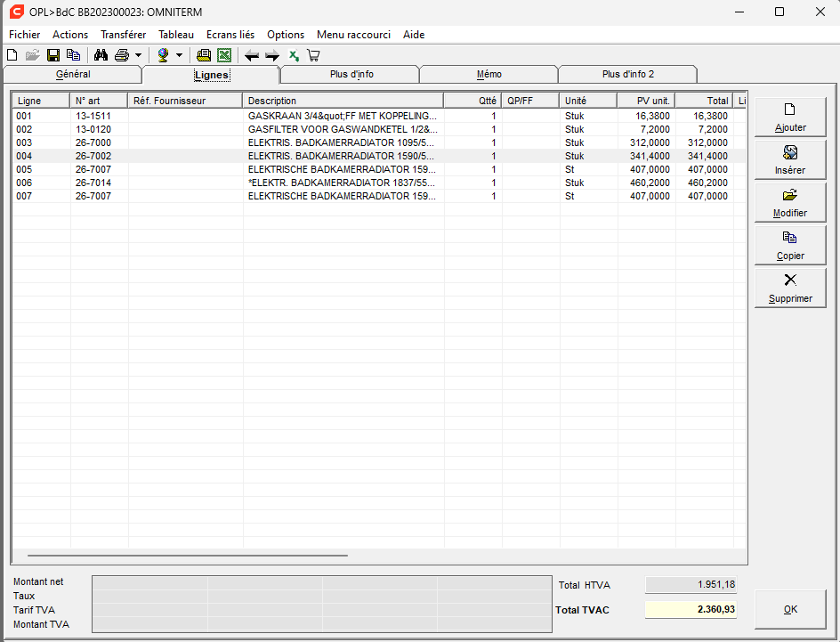Click the Excel X with arrow icon
Image resolution: width=840 pixels, height=642 pixels.
[294, 55]
